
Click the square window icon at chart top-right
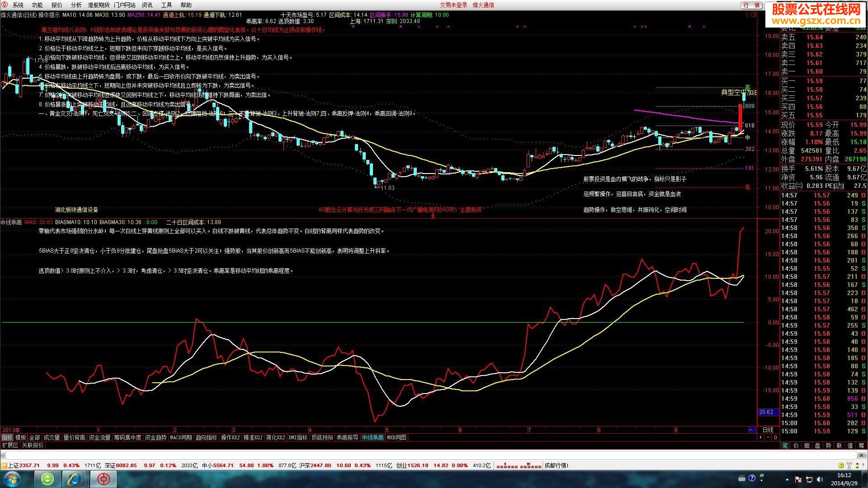click(754, 15)
